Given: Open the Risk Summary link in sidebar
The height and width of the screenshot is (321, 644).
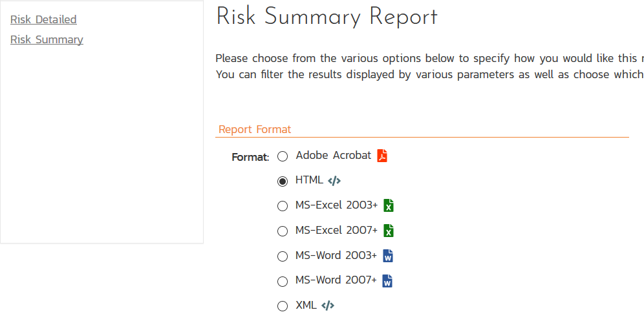Looking at the screenshot, I should pos(47,39).
